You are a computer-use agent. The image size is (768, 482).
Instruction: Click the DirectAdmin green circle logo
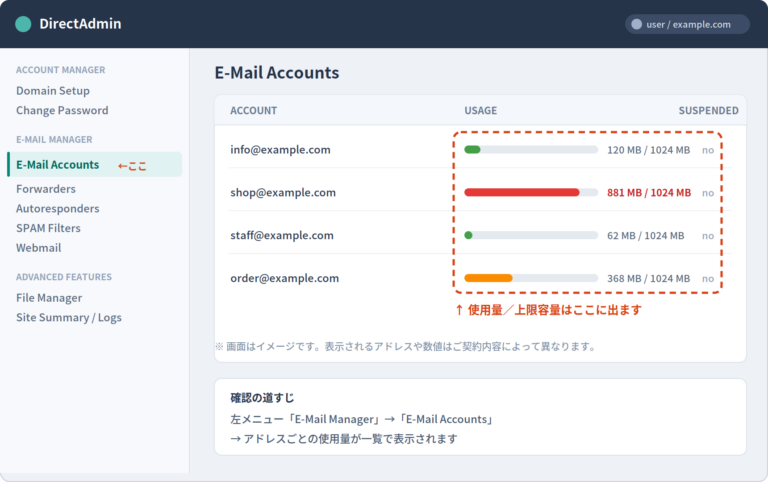(x=23, y=24)
